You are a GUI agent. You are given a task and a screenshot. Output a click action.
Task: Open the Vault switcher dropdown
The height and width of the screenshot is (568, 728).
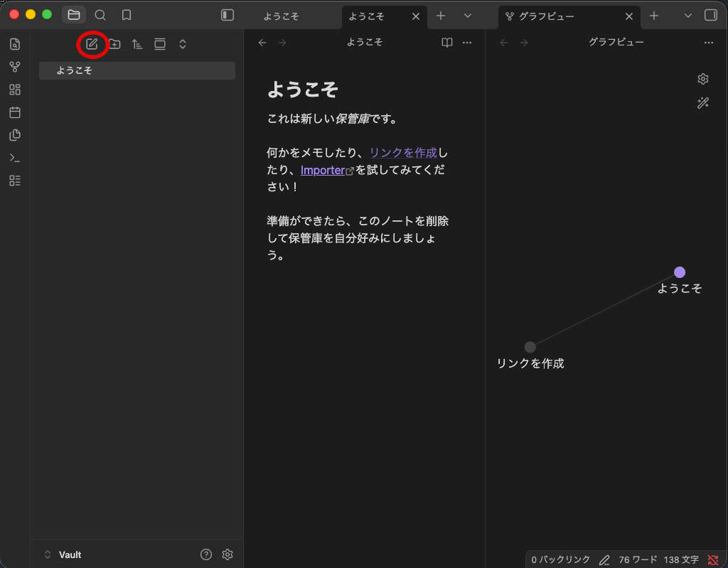click(x=63, y=554)
